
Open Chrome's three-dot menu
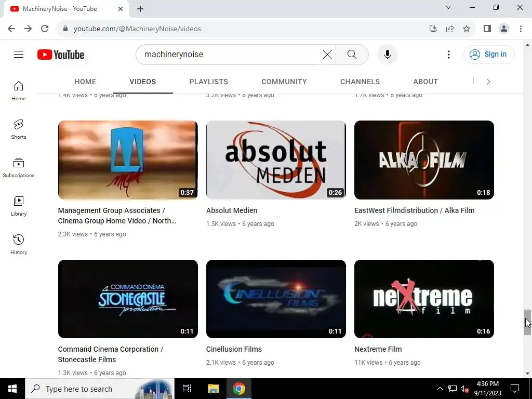click(521, 29)
